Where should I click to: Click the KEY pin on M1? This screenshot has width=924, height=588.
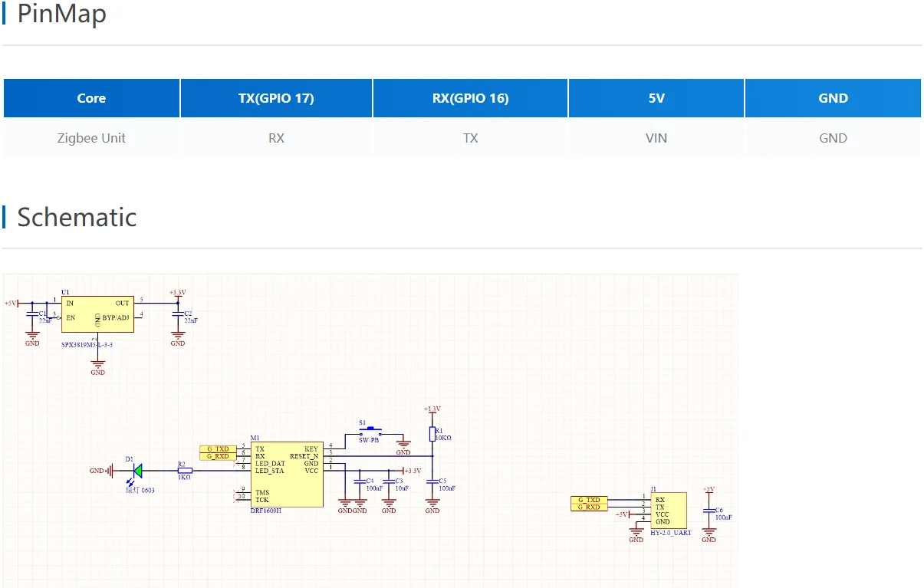point(311,448)
